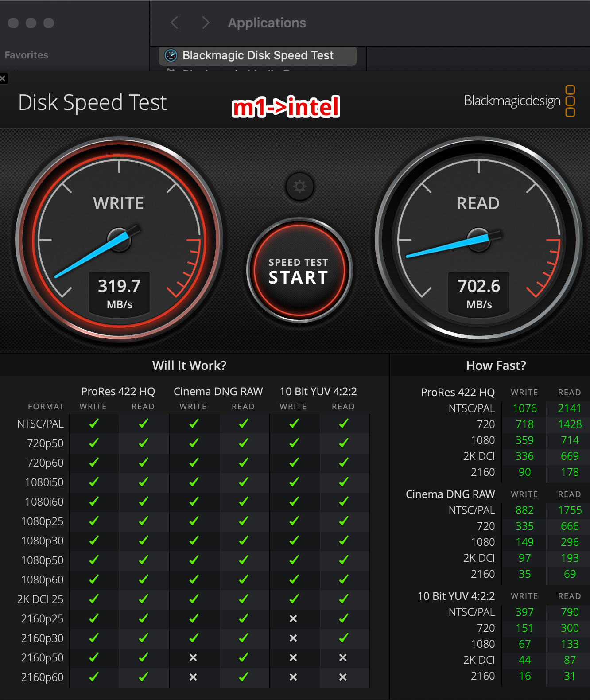
Task: Start the speed test
Action: tap(299, 270)
